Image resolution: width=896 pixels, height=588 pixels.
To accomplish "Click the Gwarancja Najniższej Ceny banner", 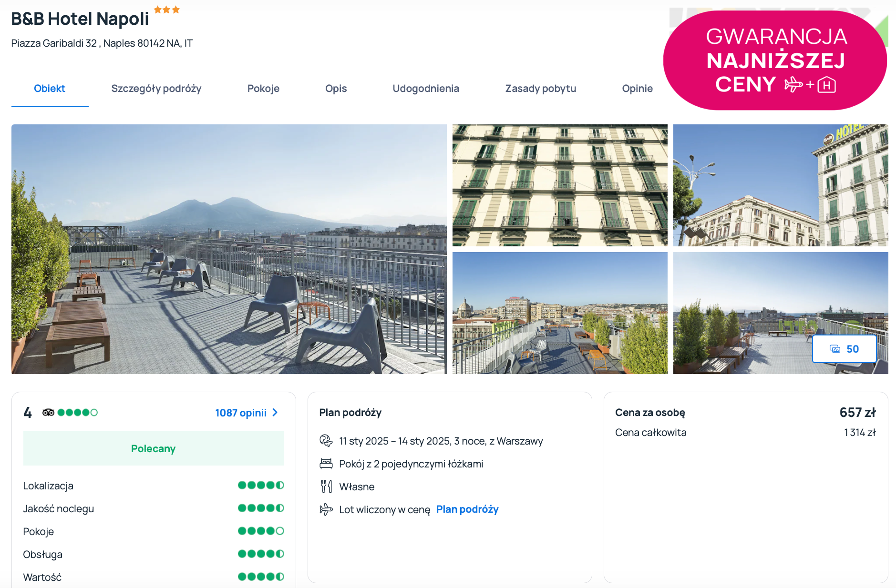I will [x=775, y=61].
